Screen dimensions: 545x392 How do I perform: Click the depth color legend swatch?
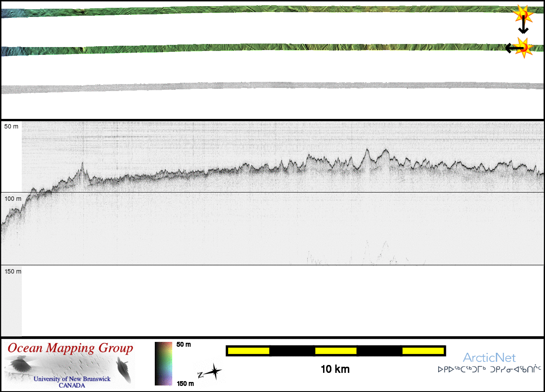(163, 364)
